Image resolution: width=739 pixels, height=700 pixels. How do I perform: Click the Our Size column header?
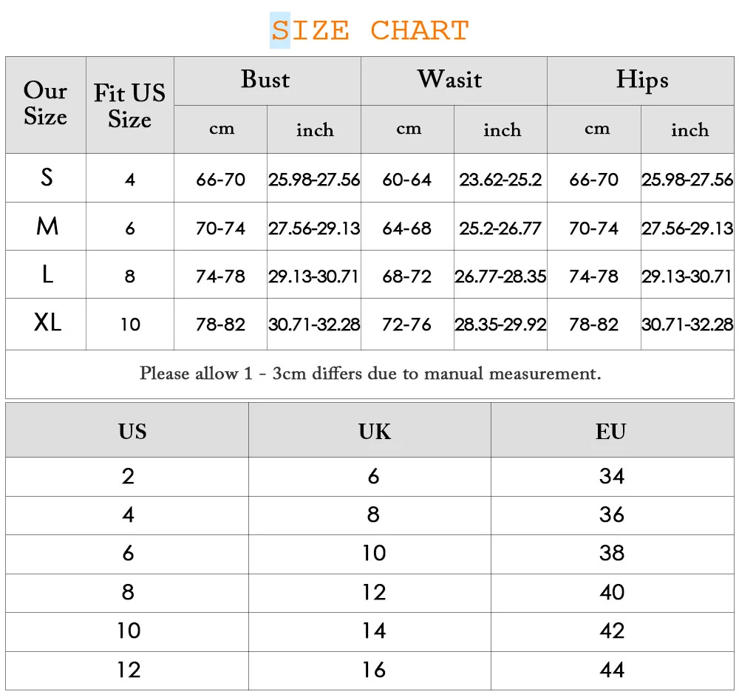click(45, 104)
